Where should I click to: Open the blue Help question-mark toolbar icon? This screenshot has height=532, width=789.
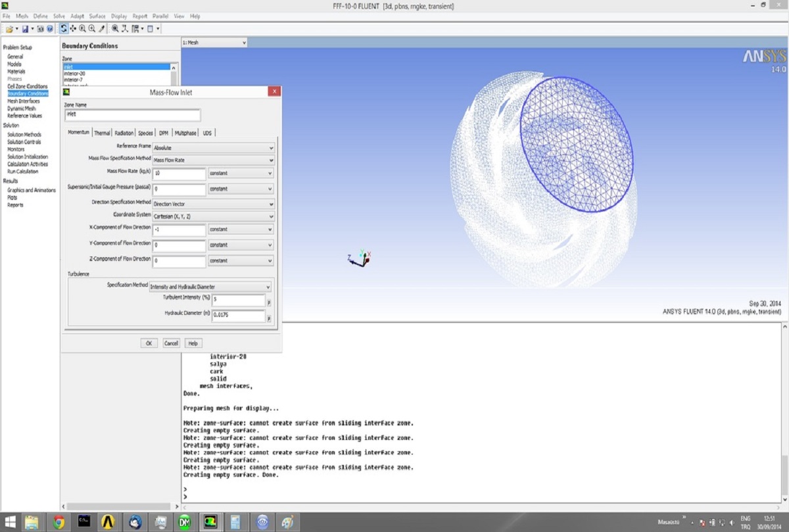[x=50, y=29]
